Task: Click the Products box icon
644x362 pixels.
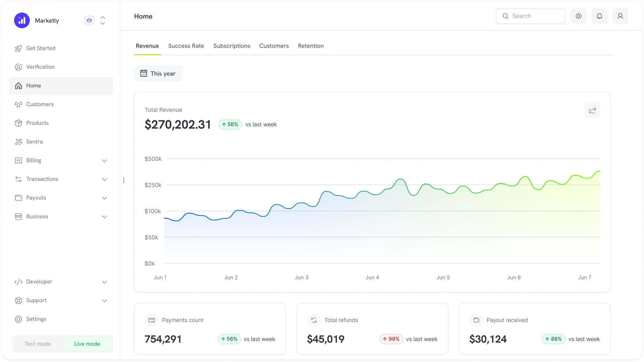Action: [x=19, y=123]
